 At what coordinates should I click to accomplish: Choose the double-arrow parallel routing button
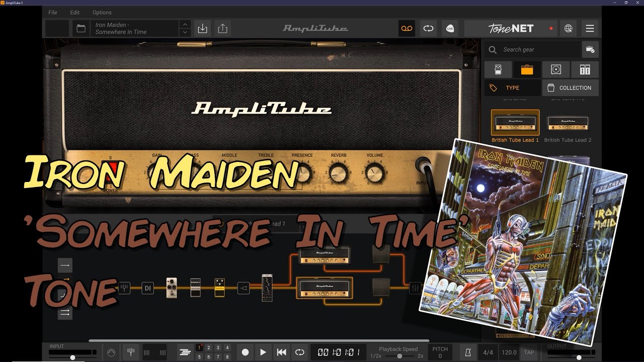[x=65, y=313]
